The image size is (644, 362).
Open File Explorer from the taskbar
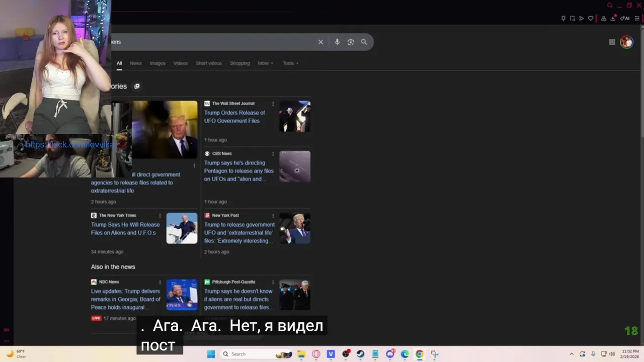[x=301, y=354]
